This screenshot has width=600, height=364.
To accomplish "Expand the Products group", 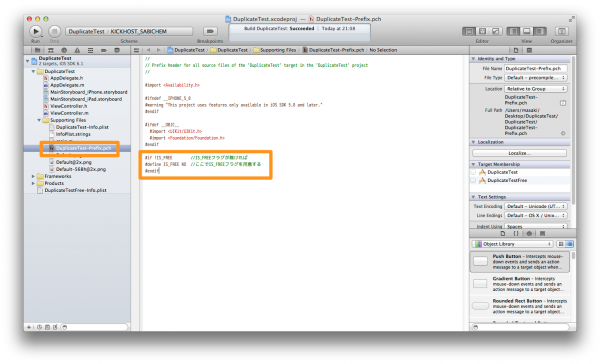I will coord(33,183).
